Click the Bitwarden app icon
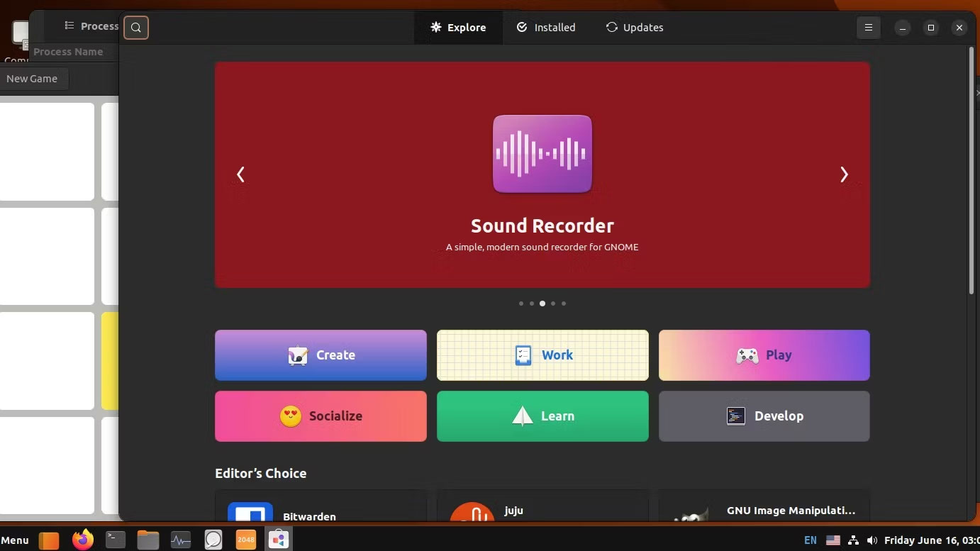The height and width of the screenshot is (551, 980). click(x=250, y=512)
